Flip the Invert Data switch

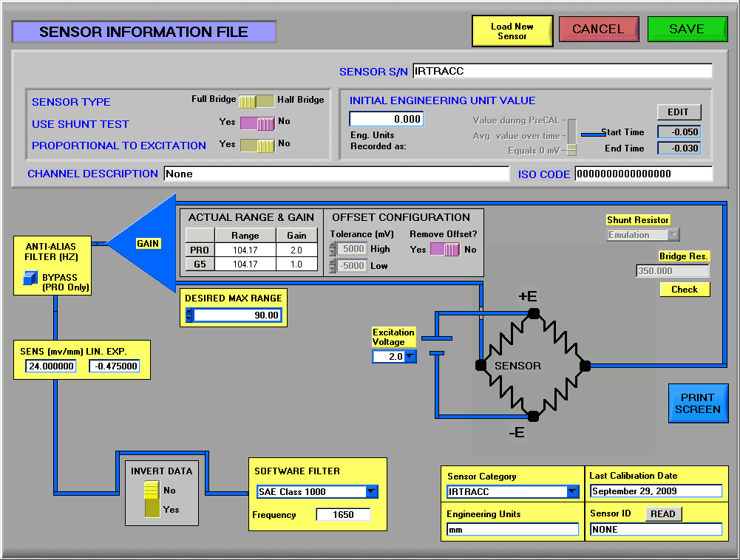pyautogui.click(x=152, y=499)
